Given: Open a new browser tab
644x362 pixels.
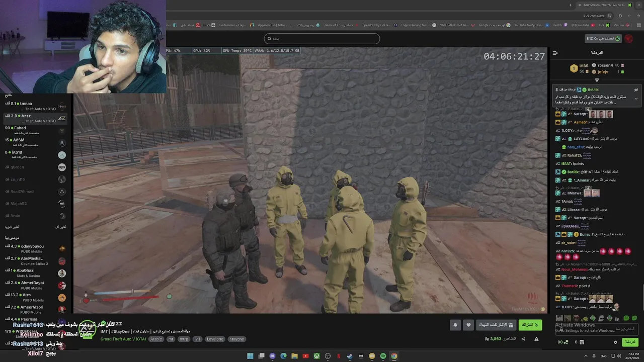Looking at the screenshot, I should (x=570, y=5).
